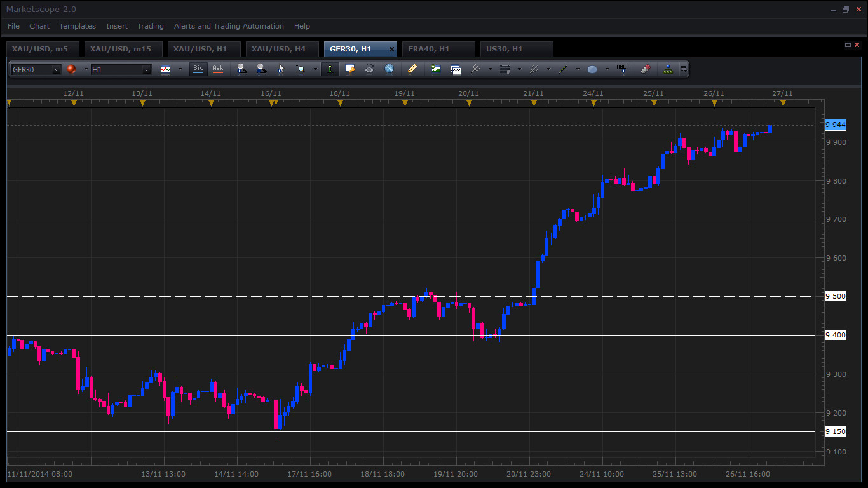Click the 13/11 yellow day marker
Image resolution: width=868 pixels, height=488 pixels.
tap(142, 103)
